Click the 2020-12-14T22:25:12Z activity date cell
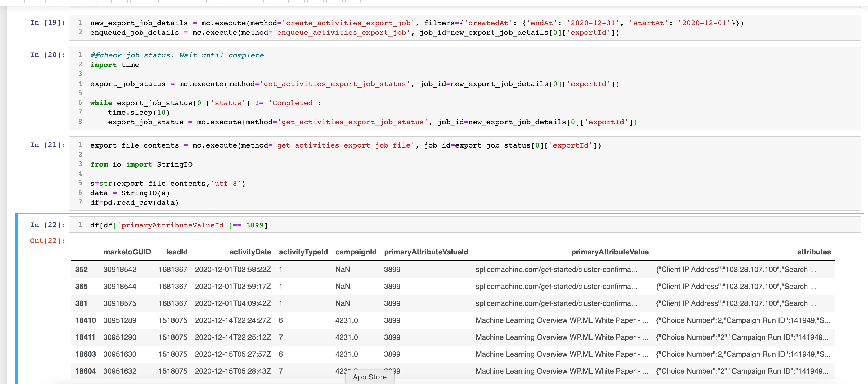Screen dimensions: 868x384 pos(232,337)
